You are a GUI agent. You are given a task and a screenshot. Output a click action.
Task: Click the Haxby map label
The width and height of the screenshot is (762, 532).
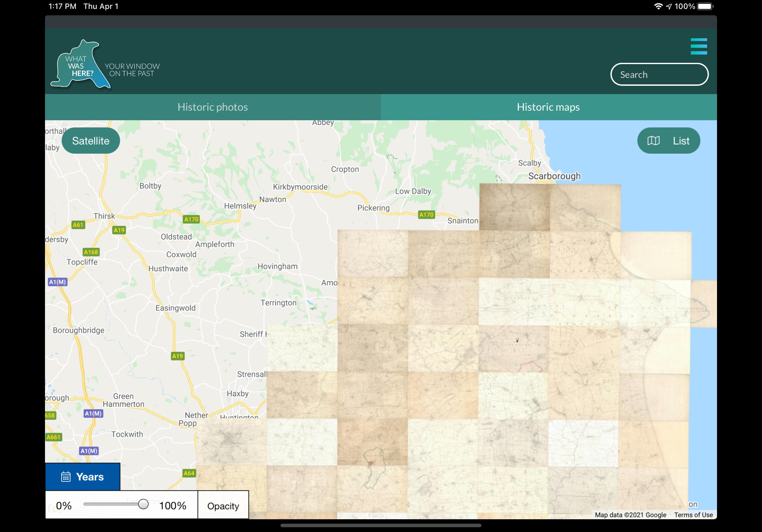[x=238, y=394]
